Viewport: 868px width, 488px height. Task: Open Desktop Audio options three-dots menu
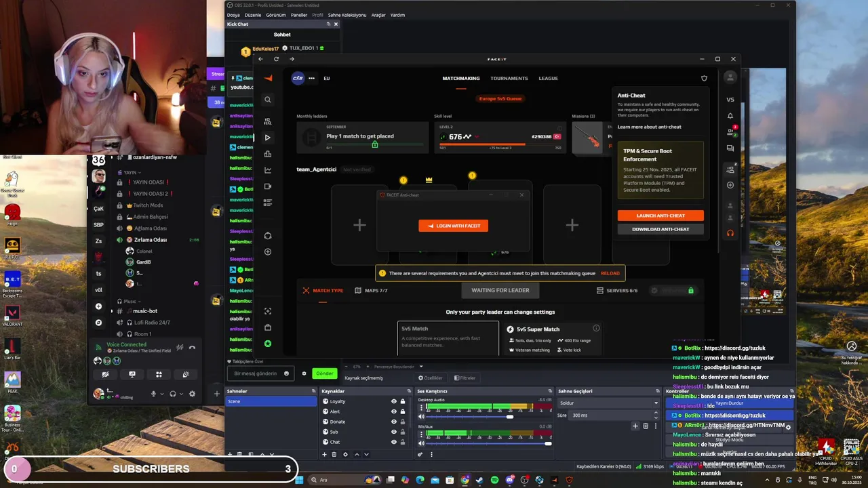tap(421, 407)
